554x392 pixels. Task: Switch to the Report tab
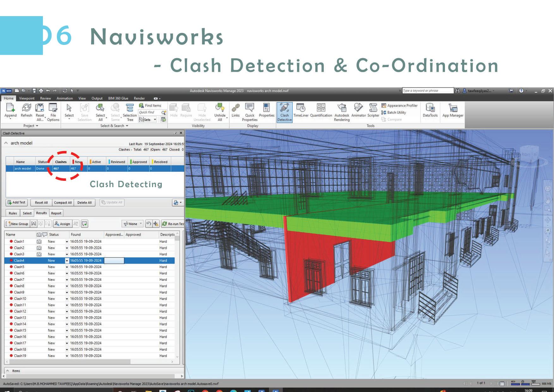(x=56, y=213)
